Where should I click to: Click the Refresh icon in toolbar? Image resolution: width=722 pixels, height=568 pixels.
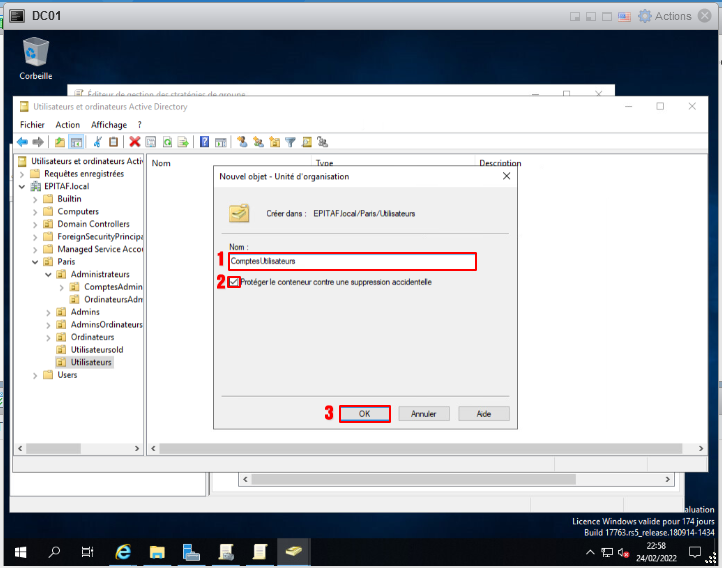coord(168,142)
